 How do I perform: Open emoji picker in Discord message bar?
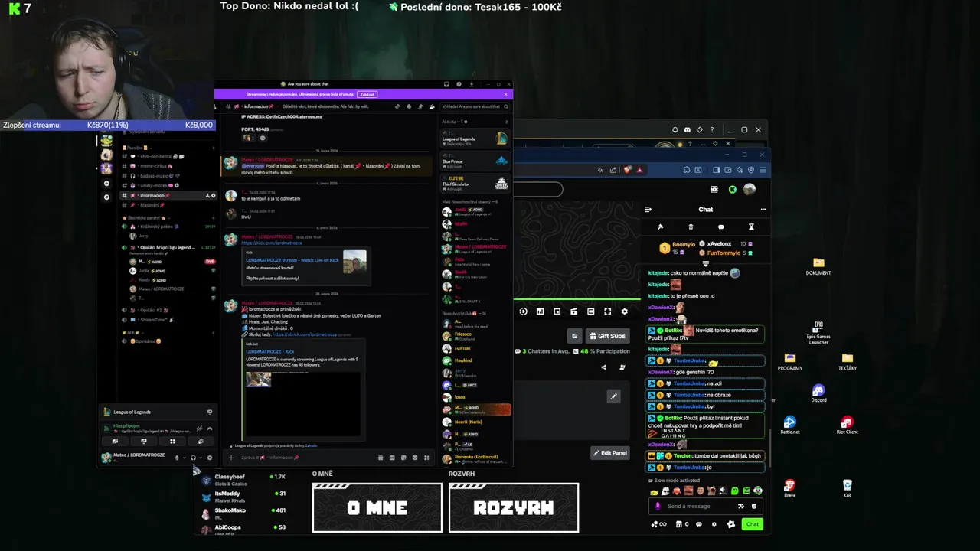pyautogui.click(x=415, y=458)
